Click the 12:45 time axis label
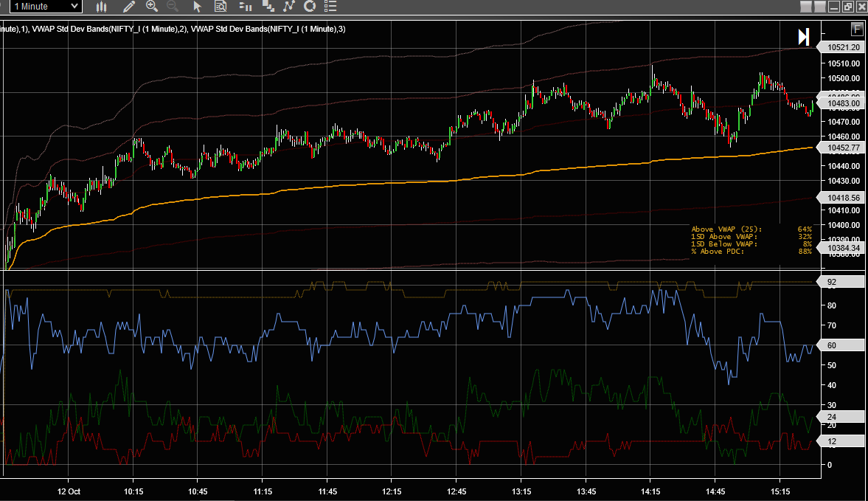Screen dimensions: 868x501 click(456, 491)
